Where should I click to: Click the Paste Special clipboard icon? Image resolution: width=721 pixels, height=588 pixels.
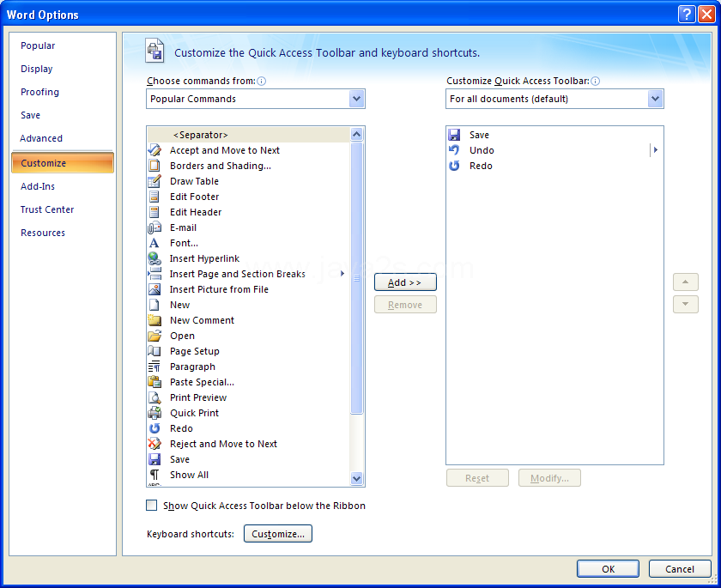(x=154, y=382)
